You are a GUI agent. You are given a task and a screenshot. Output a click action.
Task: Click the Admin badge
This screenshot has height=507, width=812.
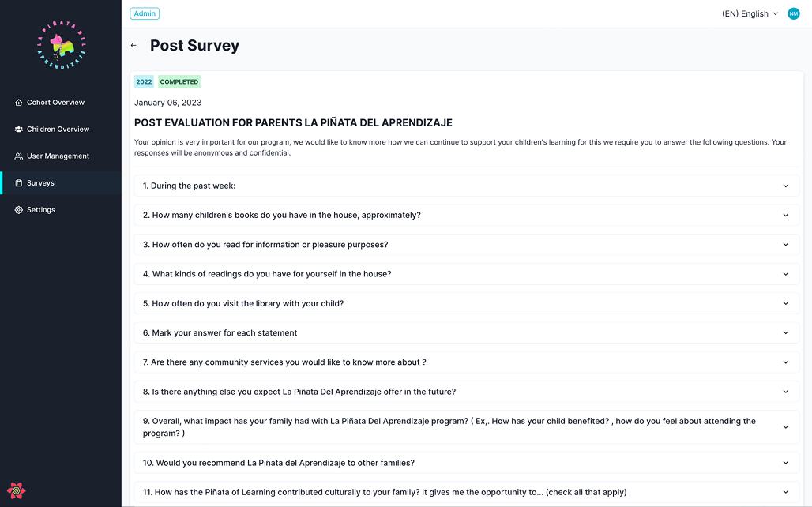[145, 13]
